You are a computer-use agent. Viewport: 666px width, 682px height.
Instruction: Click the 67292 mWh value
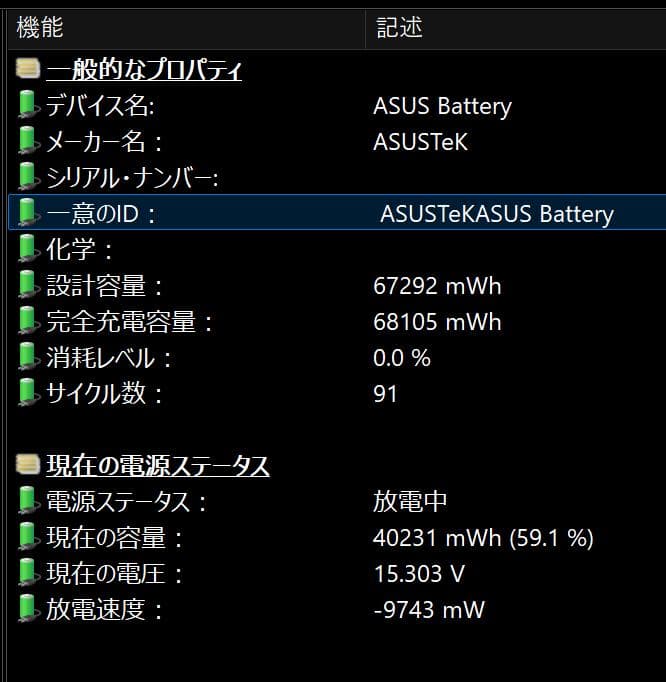pyautogui.click(x=437, y=286)
